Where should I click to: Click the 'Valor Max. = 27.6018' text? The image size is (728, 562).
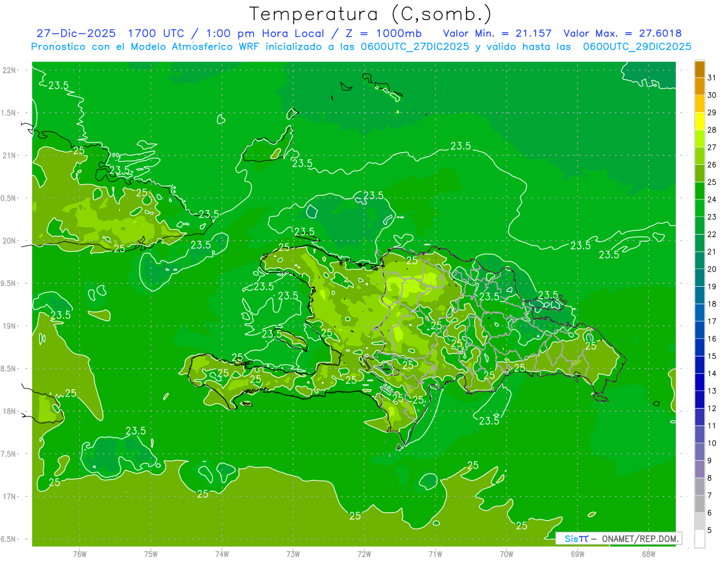coord(622,33)
